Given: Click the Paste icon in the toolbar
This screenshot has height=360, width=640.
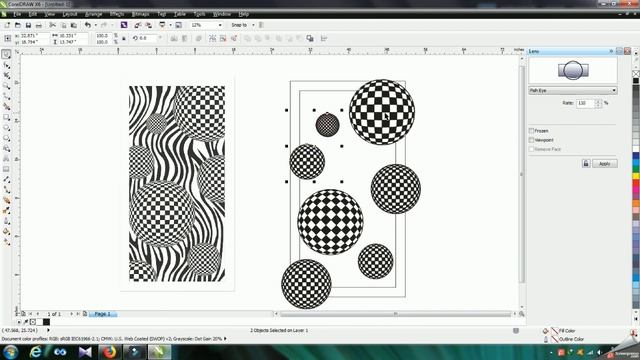Looking at the screenshot, I should [x=73, y=25].
